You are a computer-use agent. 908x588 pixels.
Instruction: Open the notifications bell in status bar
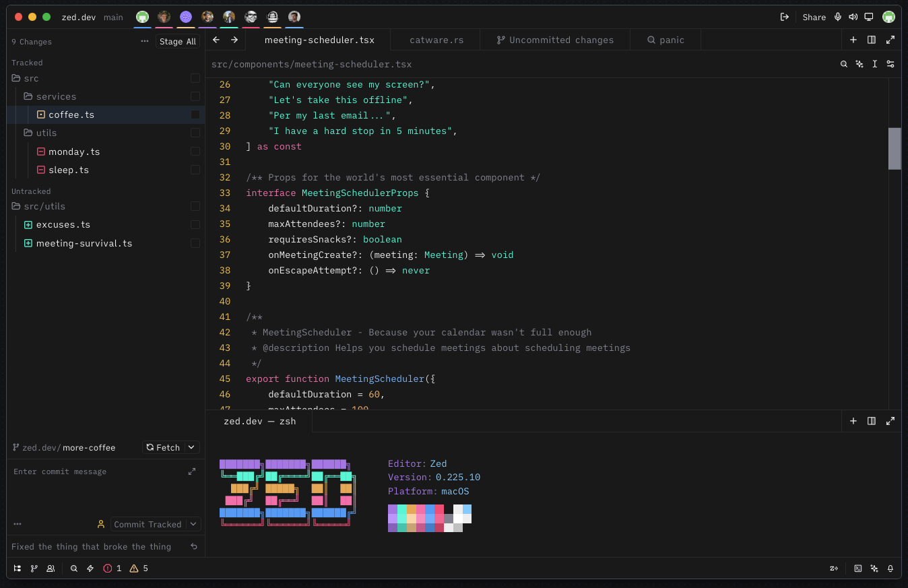point(890,568)
